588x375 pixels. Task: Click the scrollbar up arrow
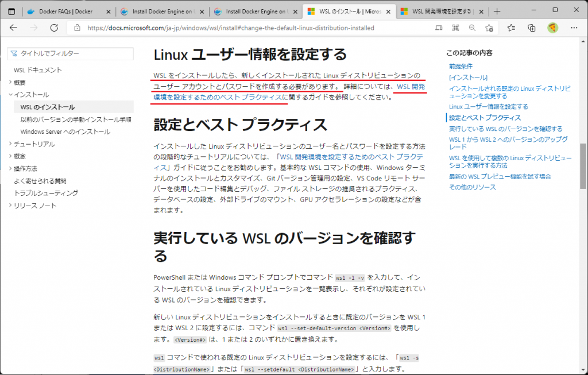coord(583,41)
